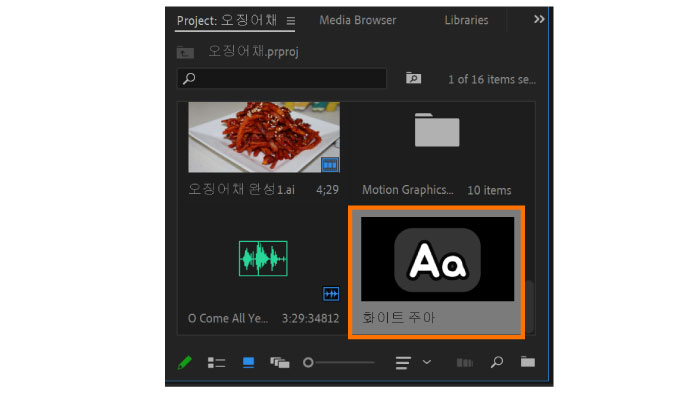
Task: Click the Automate to Sequence icon
Action: coord(465,362)
